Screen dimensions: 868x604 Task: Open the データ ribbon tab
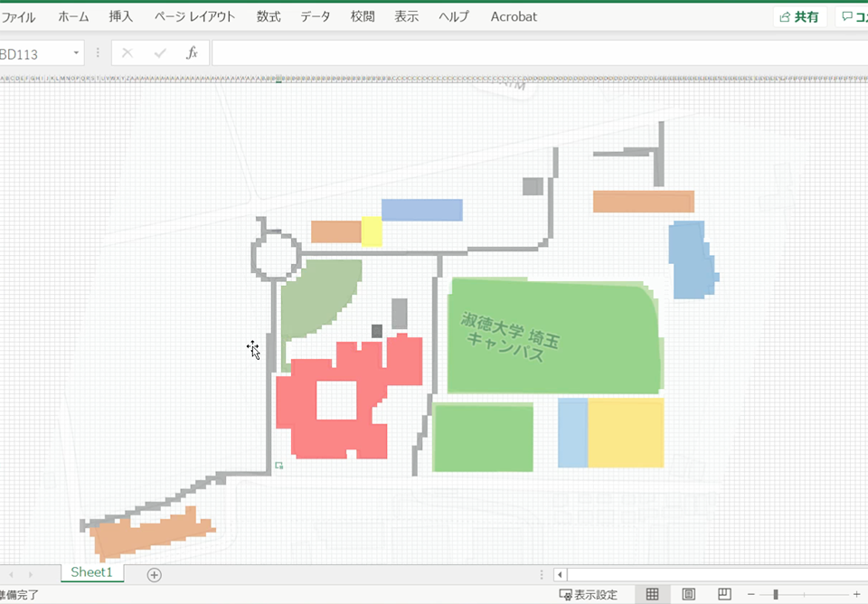tap(315, 17)
